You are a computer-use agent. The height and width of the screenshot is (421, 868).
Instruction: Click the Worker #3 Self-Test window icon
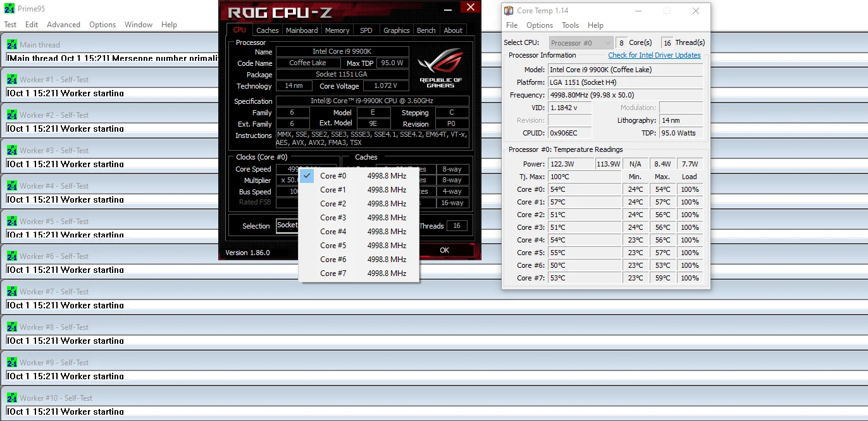point(12,151)
